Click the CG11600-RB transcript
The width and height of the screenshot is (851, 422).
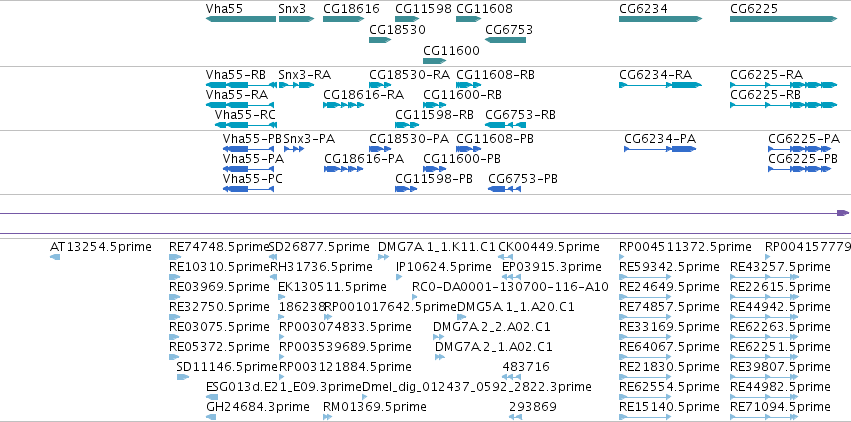tap(435, 105)
